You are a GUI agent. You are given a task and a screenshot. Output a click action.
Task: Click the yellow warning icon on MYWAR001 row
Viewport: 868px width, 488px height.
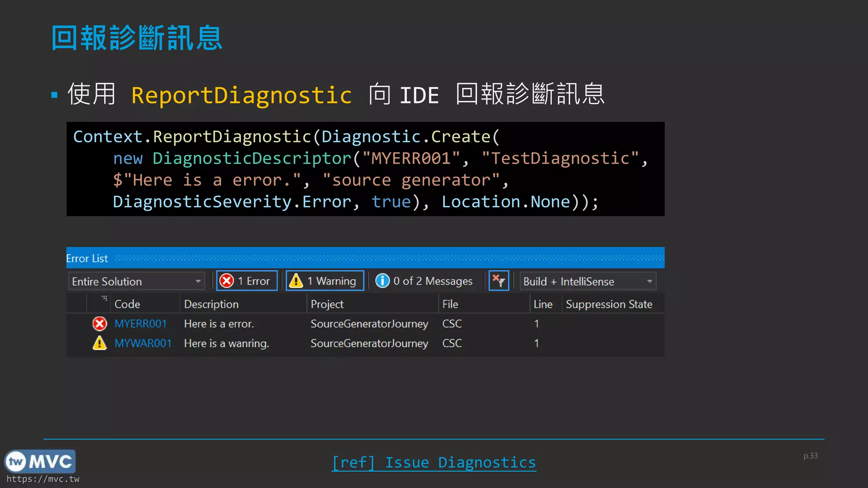pos(100,343)
